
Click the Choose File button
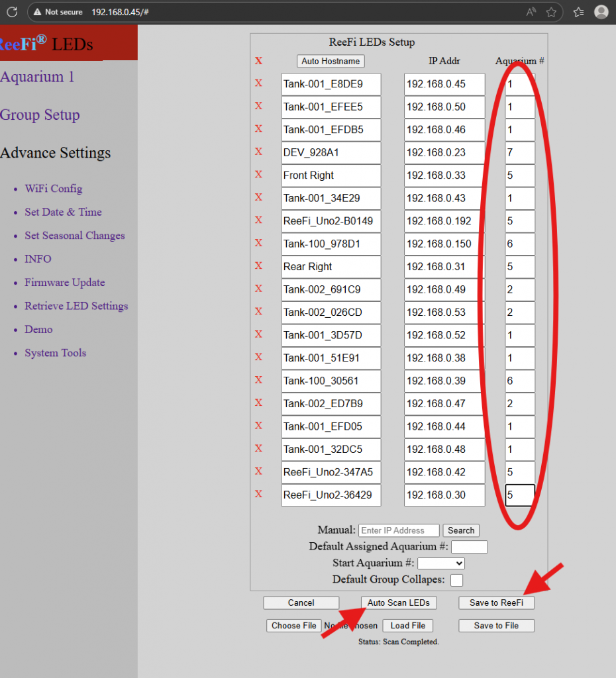coord(294,626)
